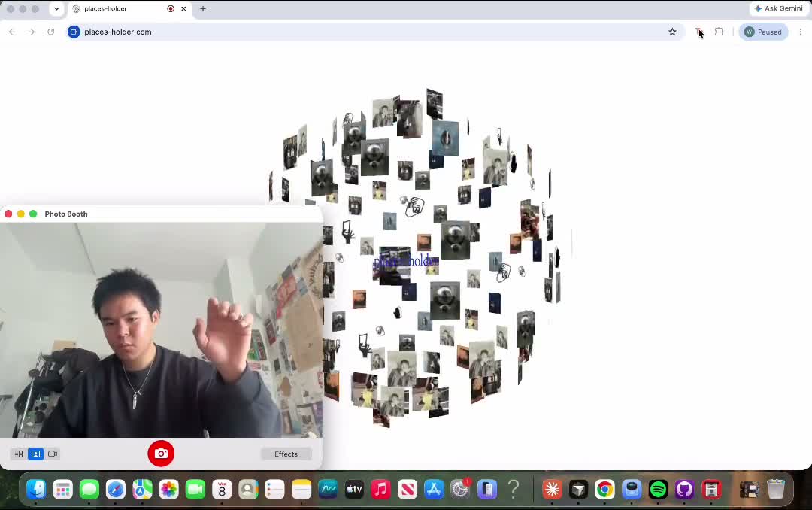Open the Effects panel in Photo Booth

[286, 454]
